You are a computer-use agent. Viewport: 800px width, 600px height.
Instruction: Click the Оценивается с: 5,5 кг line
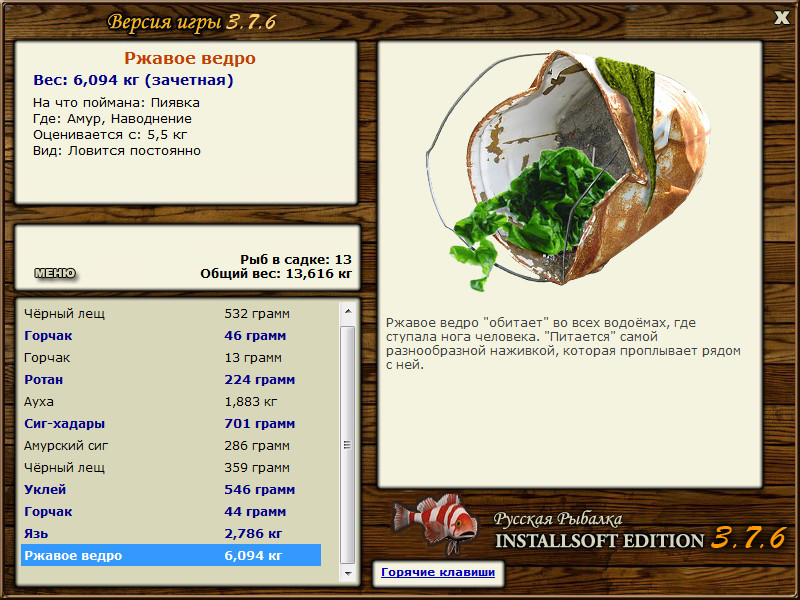coord(110,135)
